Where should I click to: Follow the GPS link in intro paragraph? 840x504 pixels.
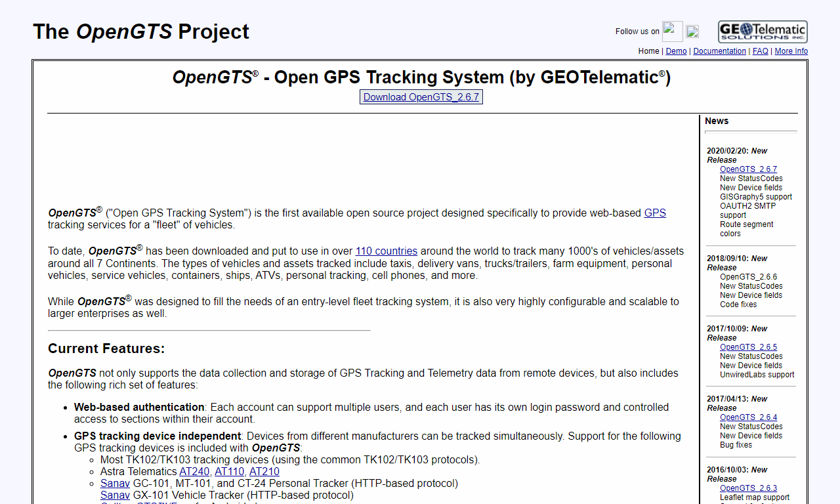[655, 213]
